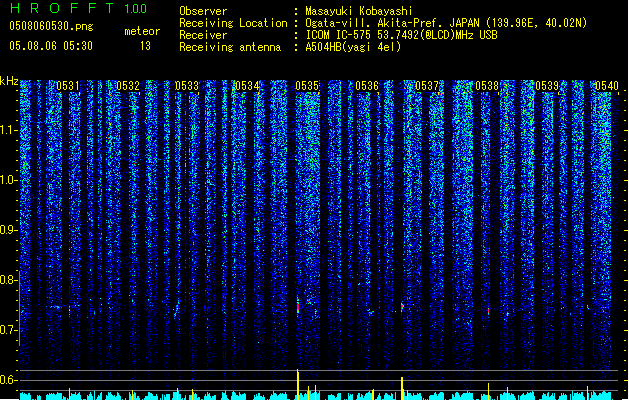The width and height of the screenshot is (629, 400).
Task: Select the filename 0508060530.png
Action: click(51, 26)
